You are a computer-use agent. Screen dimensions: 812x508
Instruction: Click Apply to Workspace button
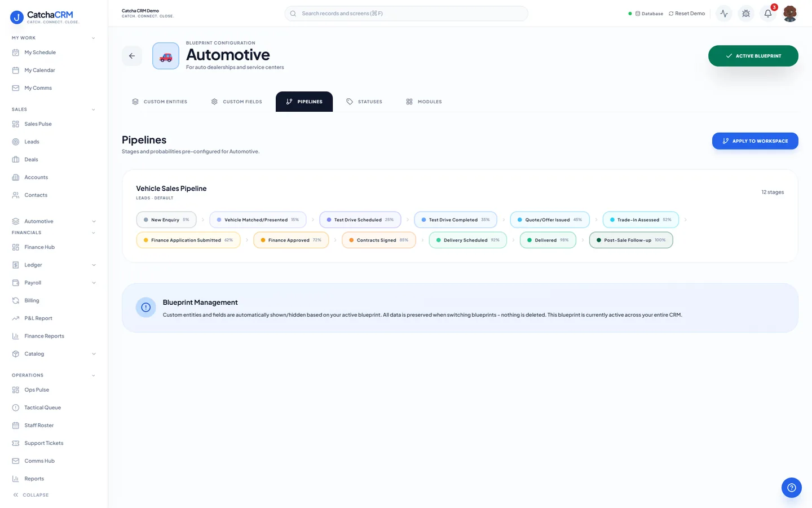[x=755, y=141]
